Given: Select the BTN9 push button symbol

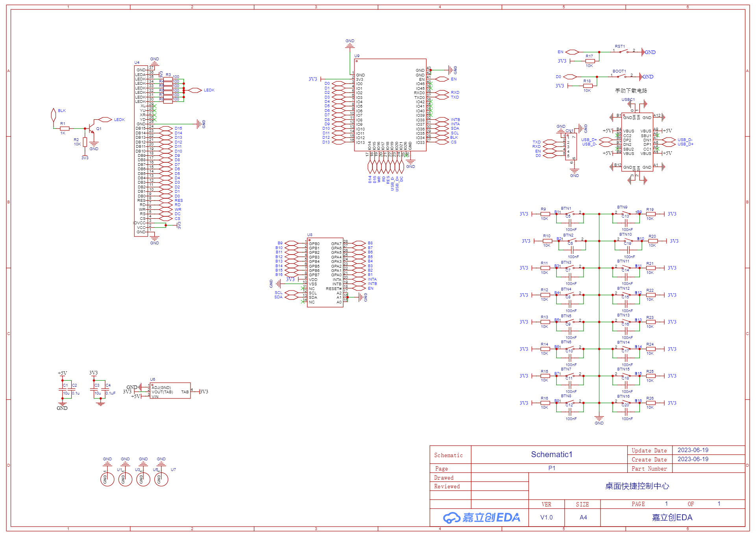Looking at the screenshot, I should point(626,214).
